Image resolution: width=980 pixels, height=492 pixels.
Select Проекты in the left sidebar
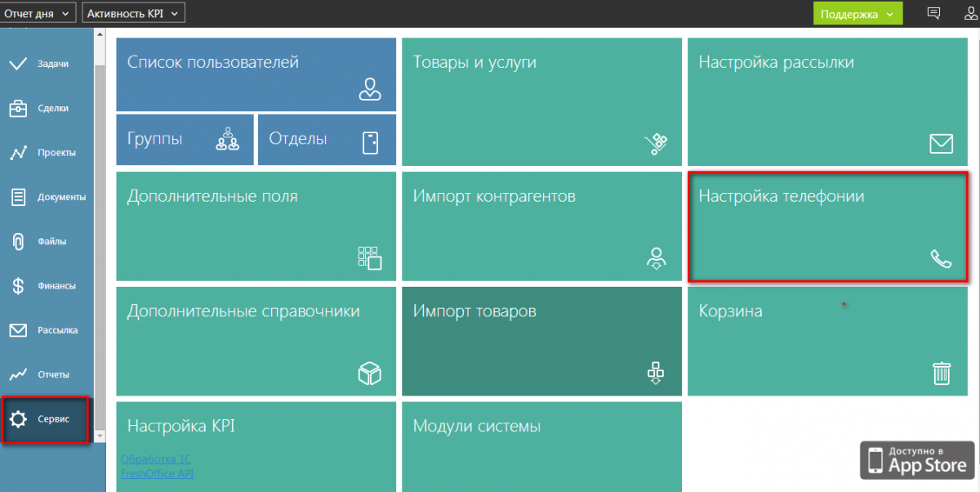(x=56, y=153)
